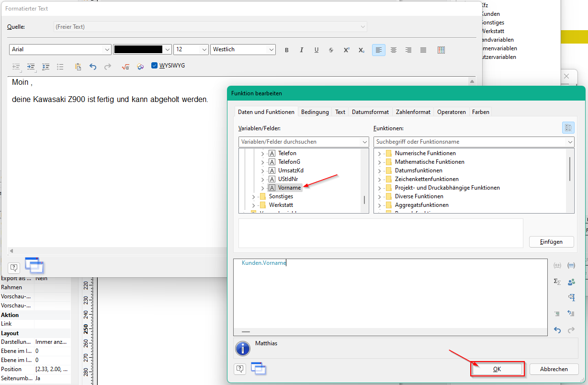Viewport: 588px width, 385px height.
Task: Click the Abbrechen button
Action: pyautogui.click(x=554, y=369)
